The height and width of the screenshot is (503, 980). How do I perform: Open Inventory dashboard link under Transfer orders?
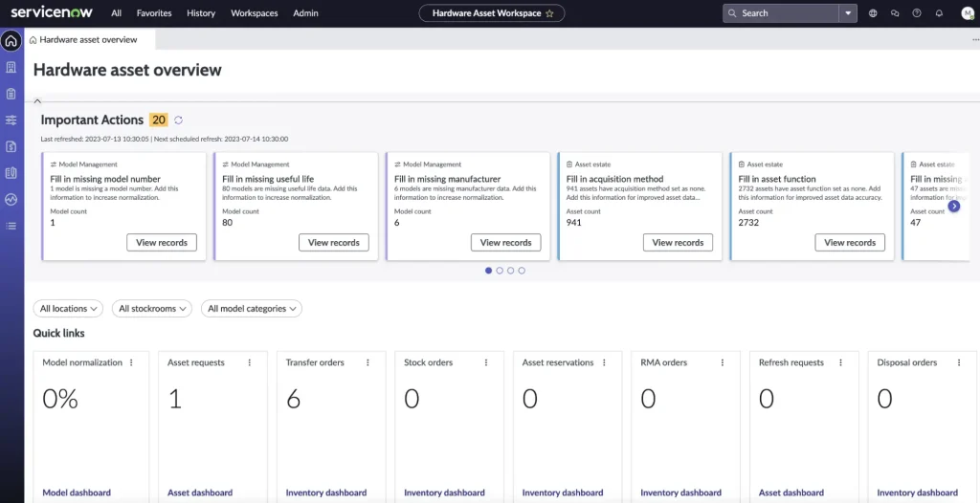[326, 493]
